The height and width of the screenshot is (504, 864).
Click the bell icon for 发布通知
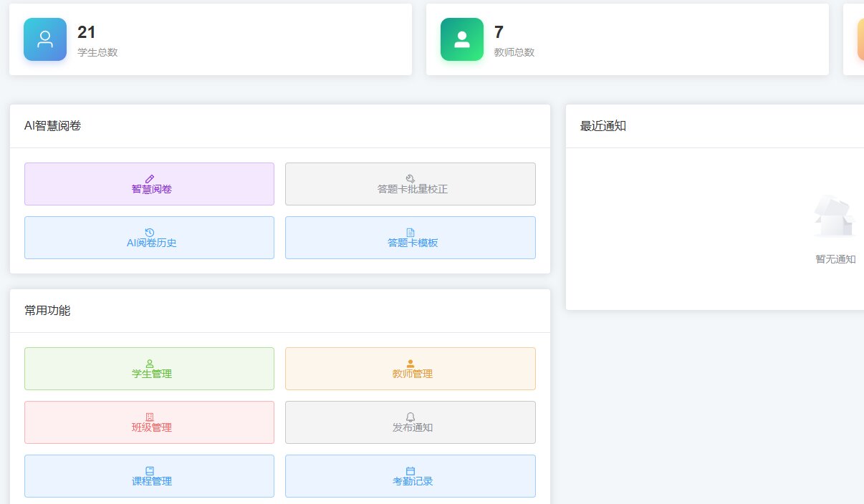point(411,417)
